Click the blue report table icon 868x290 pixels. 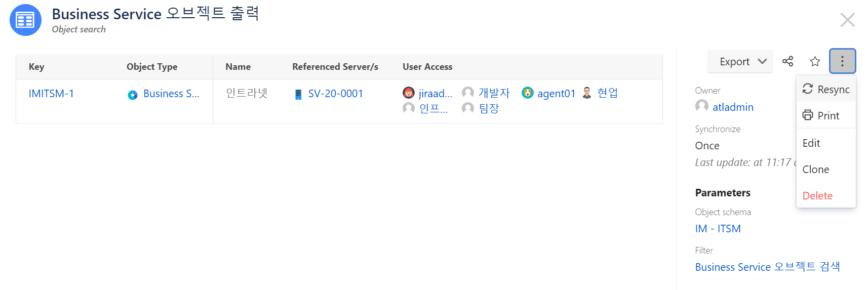coord(25,20)
